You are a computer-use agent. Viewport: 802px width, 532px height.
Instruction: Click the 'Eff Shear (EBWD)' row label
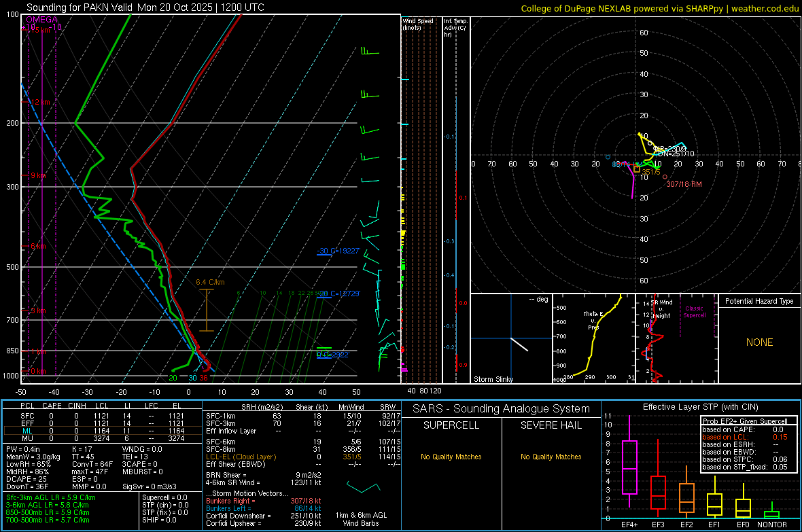[x=236, y=464]
